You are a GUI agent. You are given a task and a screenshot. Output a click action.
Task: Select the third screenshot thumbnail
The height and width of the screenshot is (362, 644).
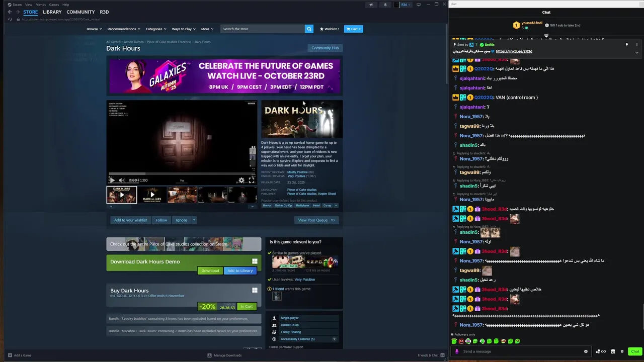coord(182,195)
